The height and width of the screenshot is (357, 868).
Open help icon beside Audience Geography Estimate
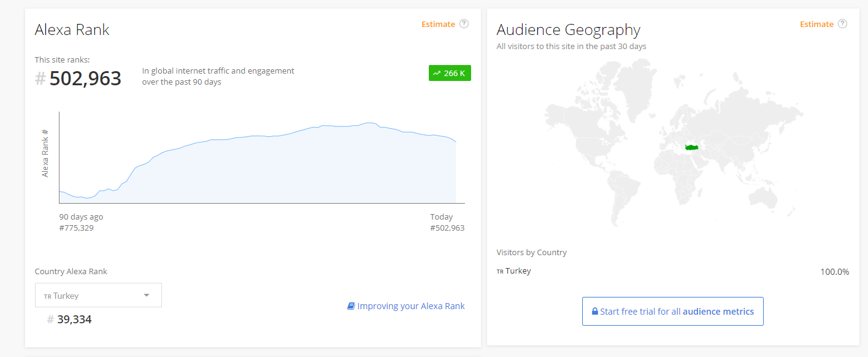tap(842, 24)
